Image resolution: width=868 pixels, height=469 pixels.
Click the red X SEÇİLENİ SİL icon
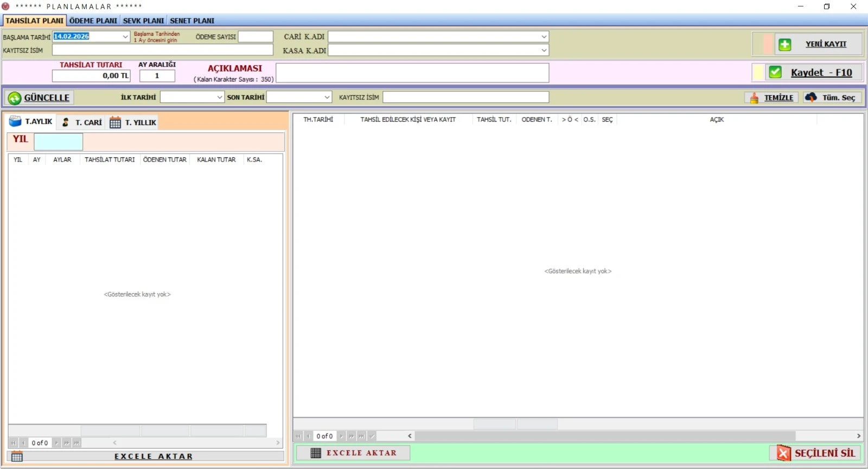[783, 453]
